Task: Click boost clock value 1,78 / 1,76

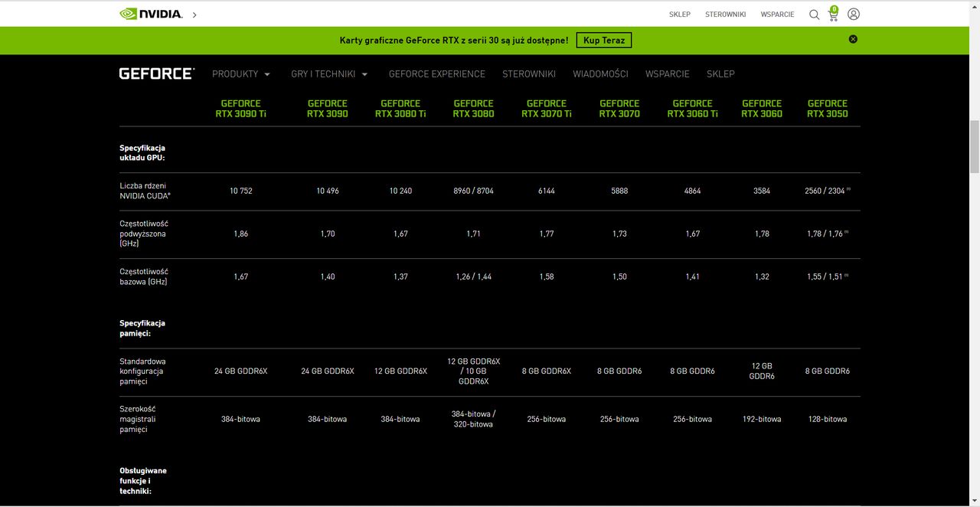Action: [825, 234]
